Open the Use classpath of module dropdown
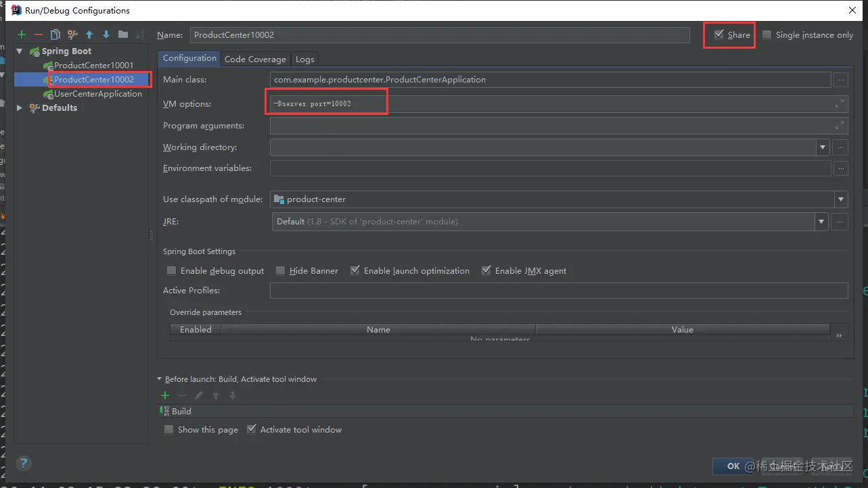868x488 pixels. (841, 199)
